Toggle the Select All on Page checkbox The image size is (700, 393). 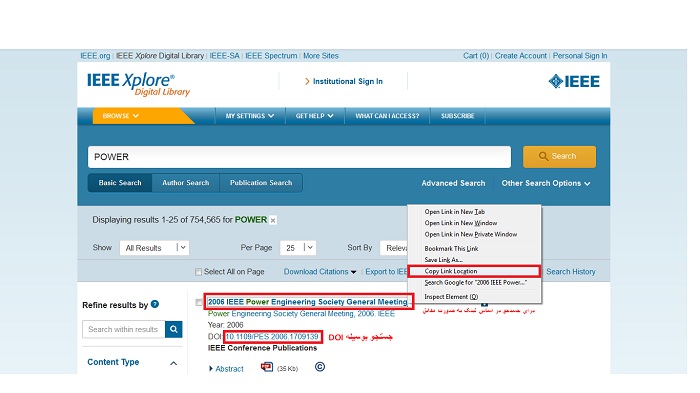click(198, 272)
